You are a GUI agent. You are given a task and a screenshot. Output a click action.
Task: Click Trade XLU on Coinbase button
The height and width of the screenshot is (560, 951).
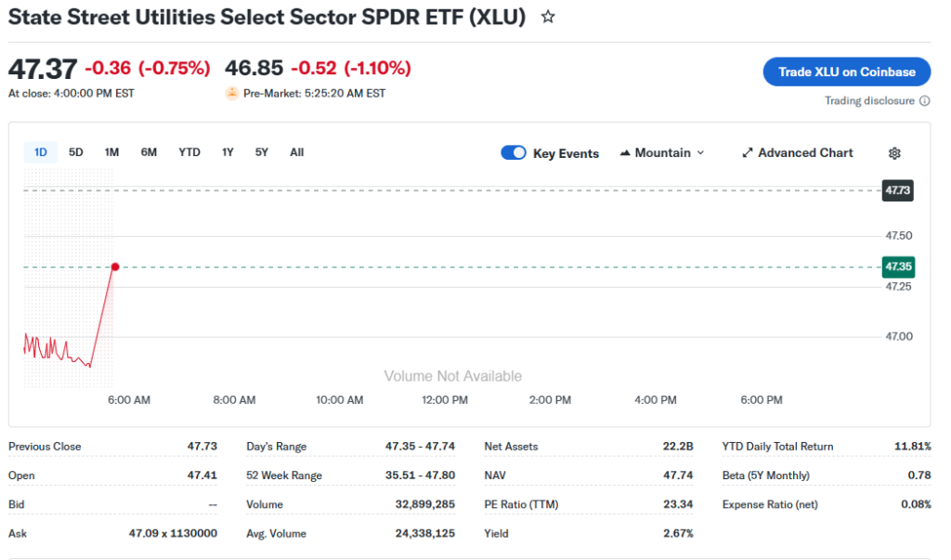(846, 72)
